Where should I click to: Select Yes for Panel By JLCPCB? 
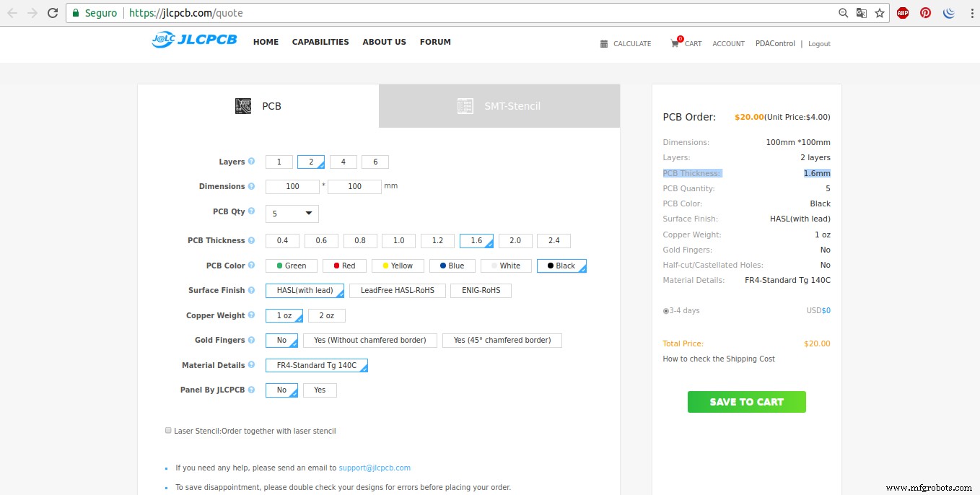click(x=320, y=390)
